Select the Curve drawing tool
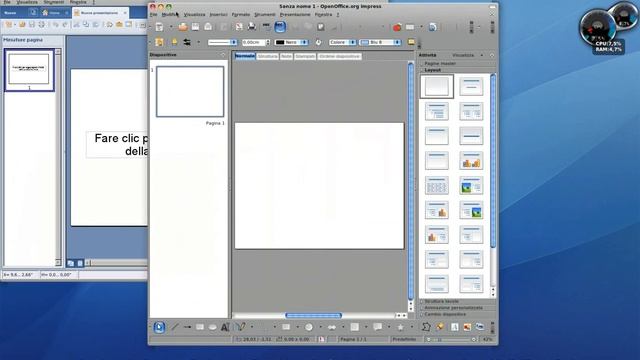 (x=241, y=327)
